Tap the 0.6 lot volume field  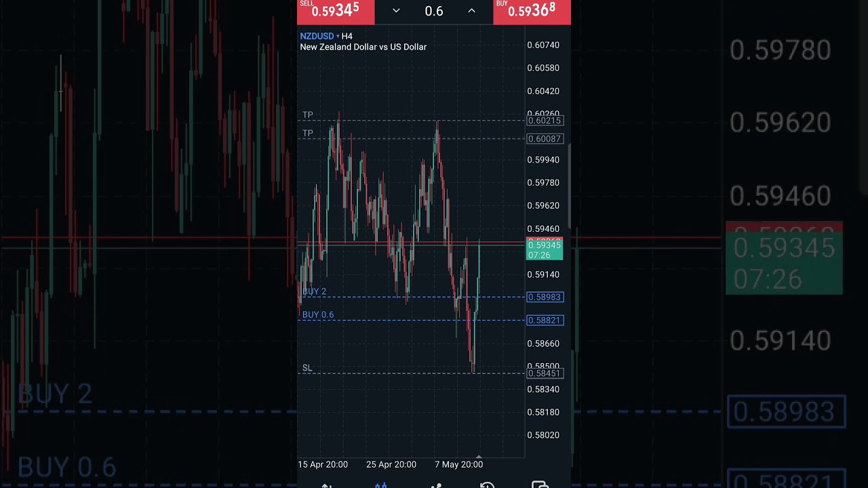point(434,11)
